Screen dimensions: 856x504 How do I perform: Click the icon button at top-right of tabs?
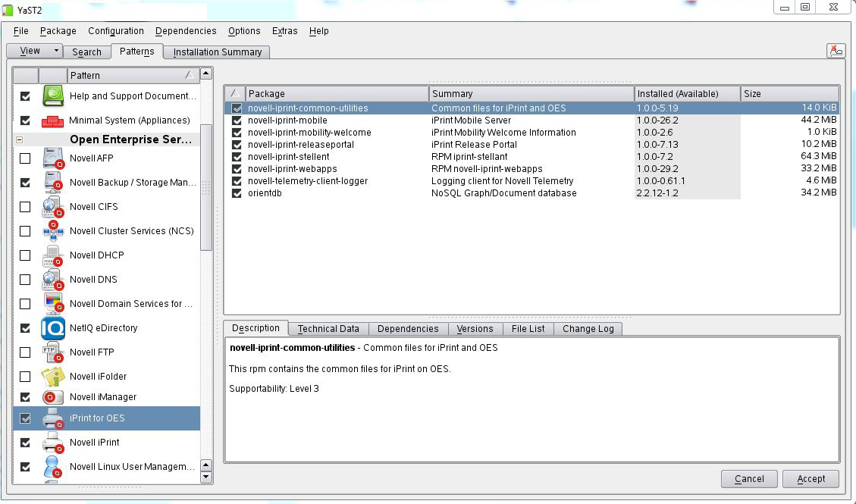[x=836, y=51]
